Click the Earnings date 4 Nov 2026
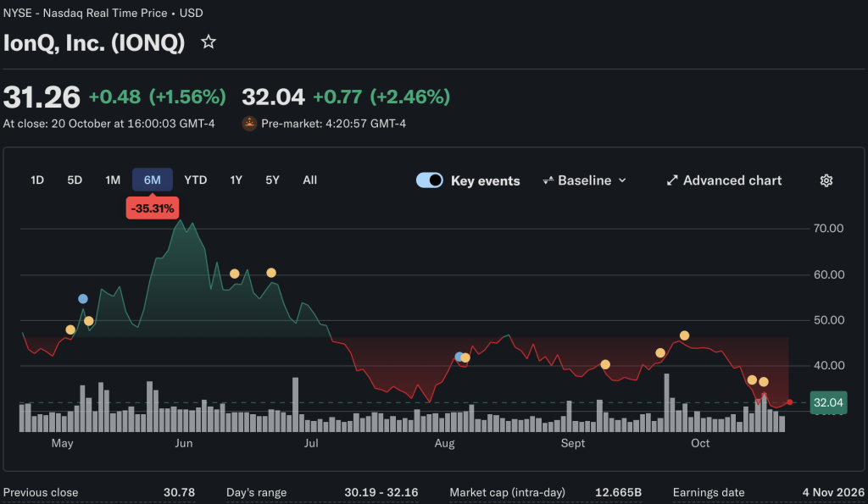The height and width of the screenshot is (504, 868). point(833,492)
